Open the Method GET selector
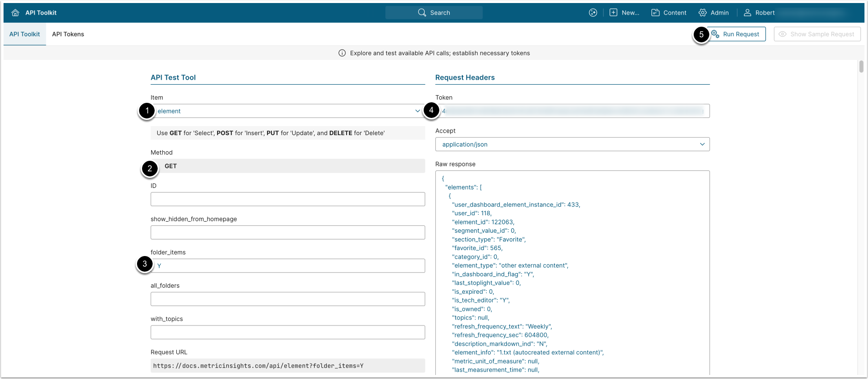This screenshot has height=379, width=868. click(288, 166)
